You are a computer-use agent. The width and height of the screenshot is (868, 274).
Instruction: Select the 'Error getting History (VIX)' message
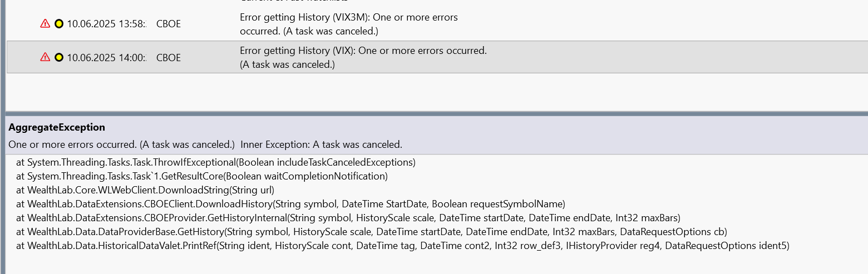point(363,57)
